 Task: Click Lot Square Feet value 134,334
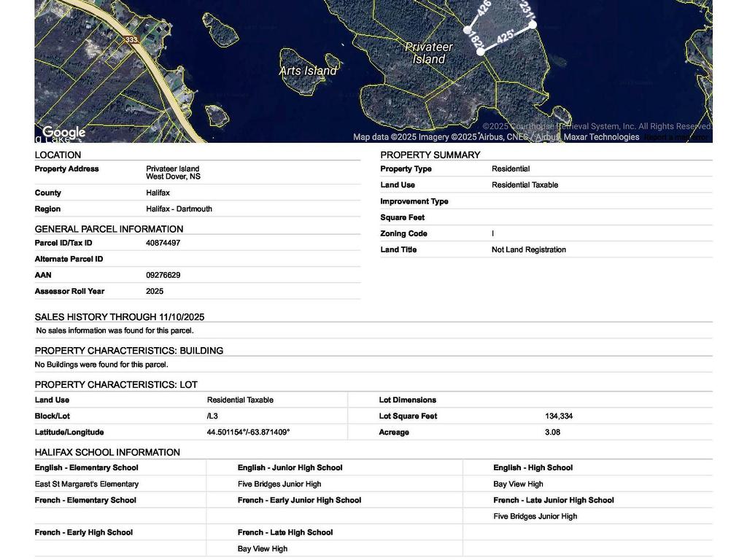click(x=559, y=416)
